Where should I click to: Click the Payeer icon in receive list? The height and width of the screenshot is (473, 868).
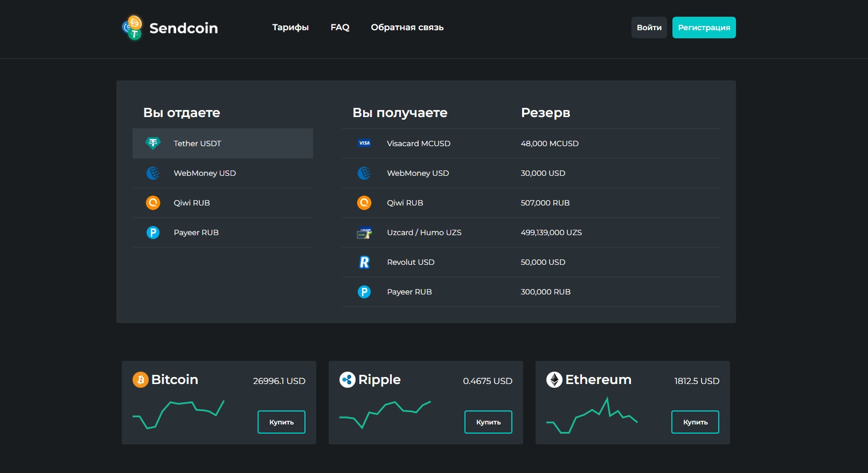pyautogui.click(x=364, y=292)
